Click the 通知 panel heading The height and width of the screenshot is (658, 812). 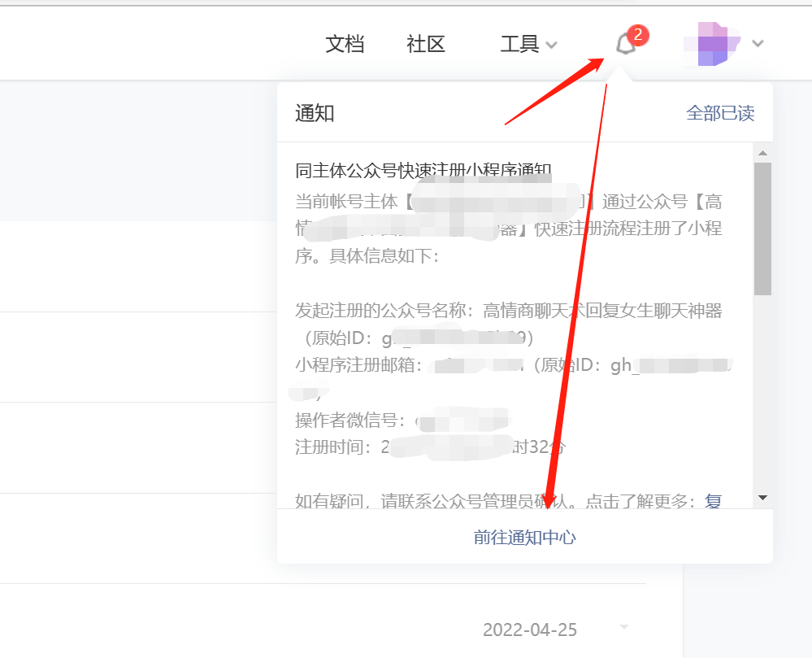coord(315,113)
